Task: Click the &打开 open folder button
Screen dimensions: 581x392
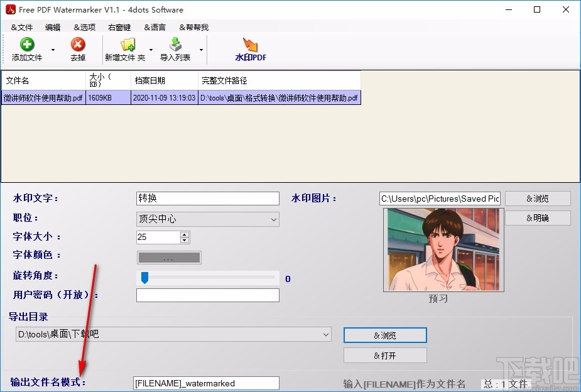Action: coord(385,356)
